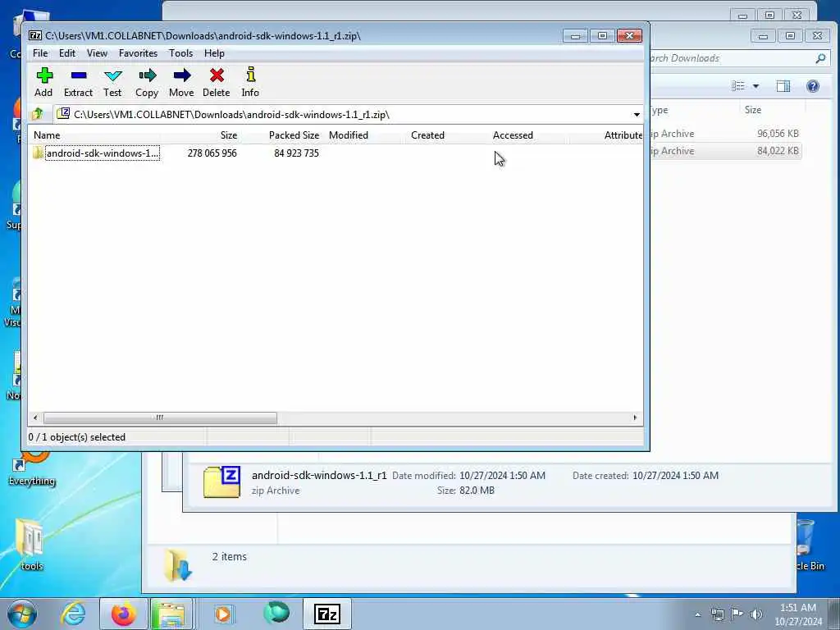Click the green globe taskbar icon

tap(276, 613)
